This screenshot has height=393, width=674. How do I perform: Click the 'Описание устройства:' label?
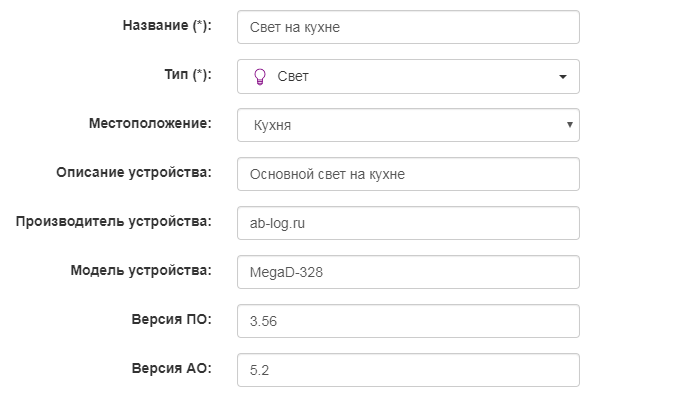coord(134,172)
